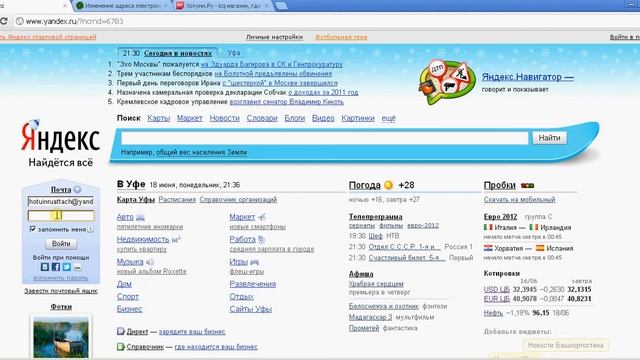Click in the main Yandex search field
The width and height of the screenshot is (640, 360).
point(325,138)
